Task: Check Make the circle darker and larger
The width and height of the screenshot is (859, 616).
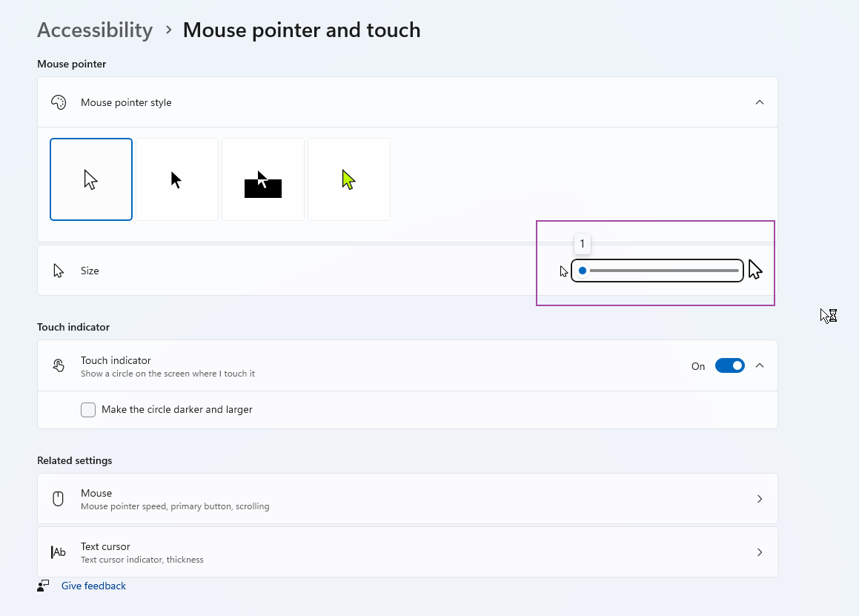Action: pos(88,410)
